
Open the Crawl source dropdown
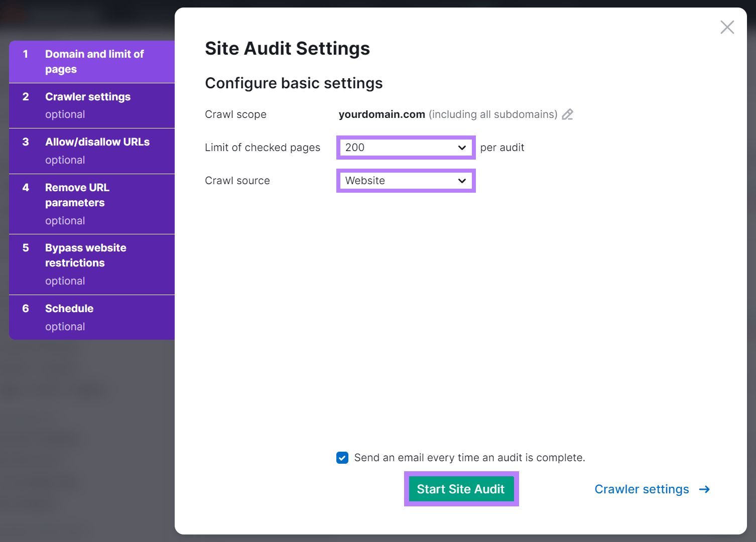pyautogui.click(x=406, y=181)
